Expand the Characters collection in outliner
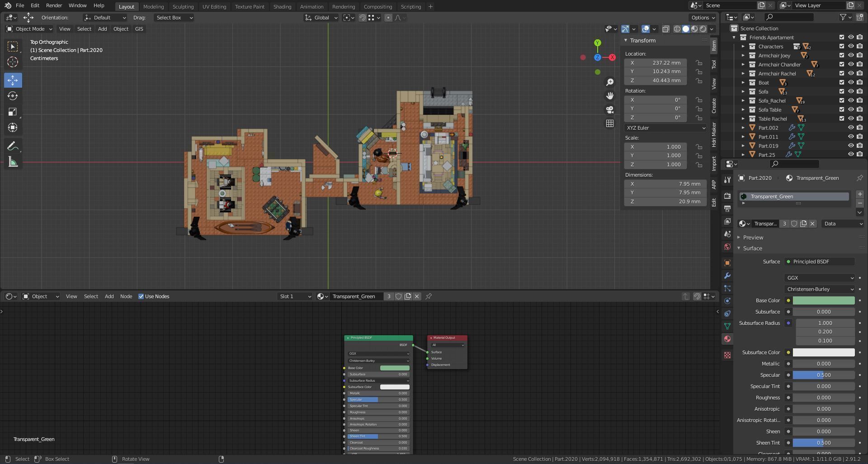Image resolution: width=868 pixels, height=464 pixels. (743, 47)
